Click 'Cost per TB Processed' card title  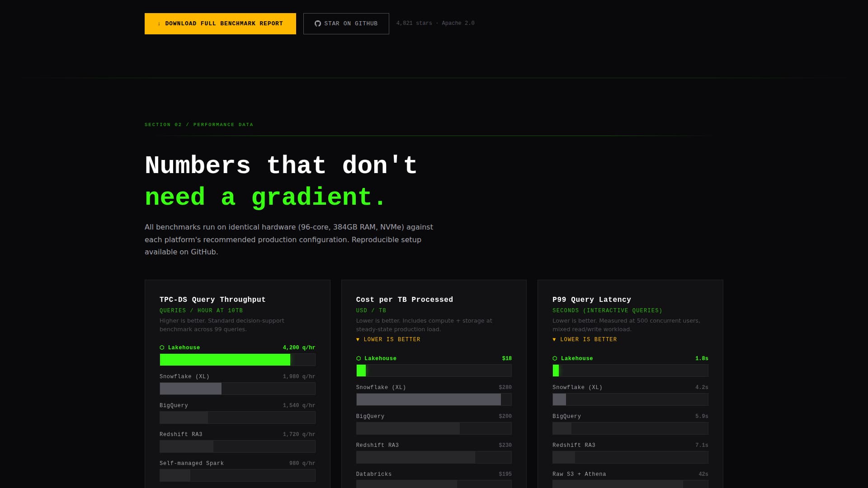(x=405, y=300)
